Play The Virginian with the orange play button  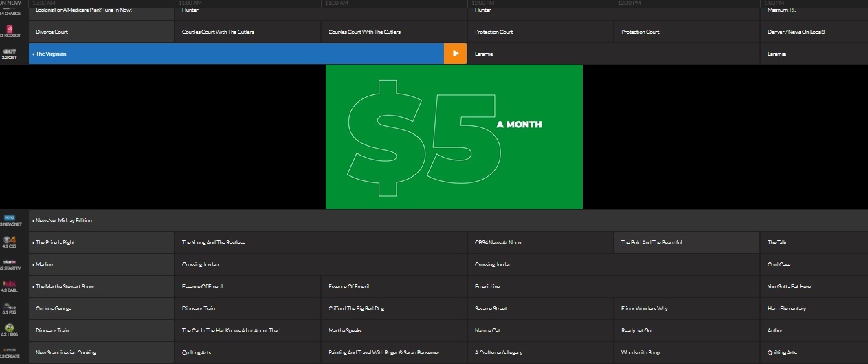tap(455, 54)
